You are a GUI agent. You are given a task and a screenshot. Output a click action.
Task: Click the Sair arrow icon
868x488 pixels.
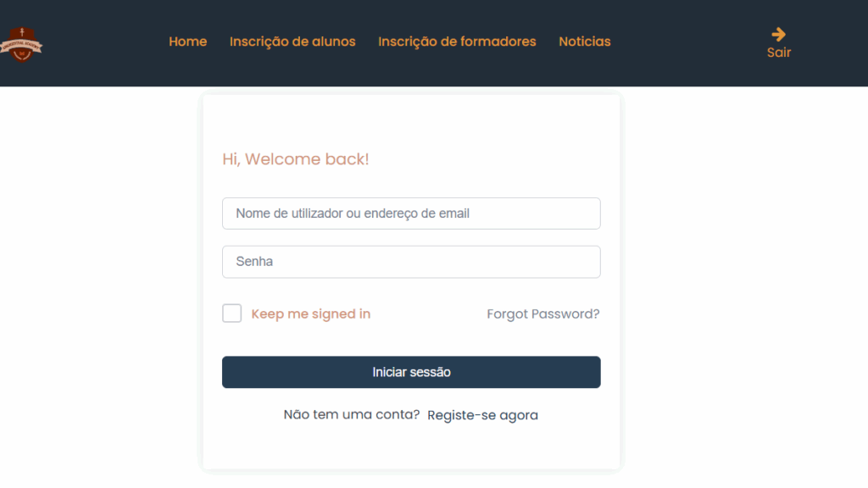click(x=778, y=34)
